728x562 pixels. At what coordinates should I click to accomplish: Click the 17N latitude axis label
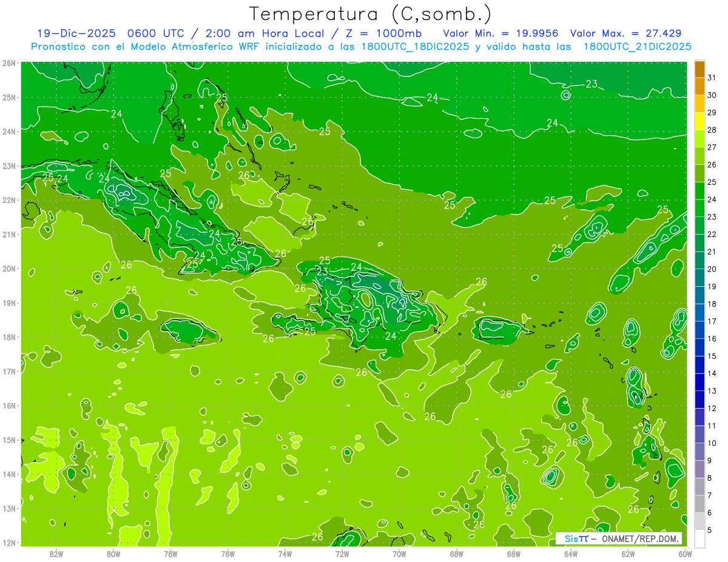pyautogui.click(x=8, y=371)
